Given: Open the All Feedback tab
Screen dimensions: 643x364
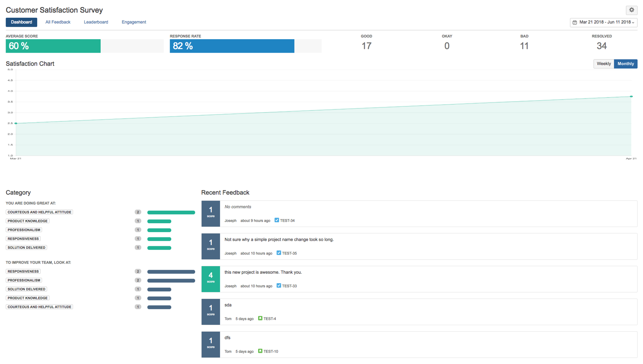Looking at the screenshot, I should point(58,22).
